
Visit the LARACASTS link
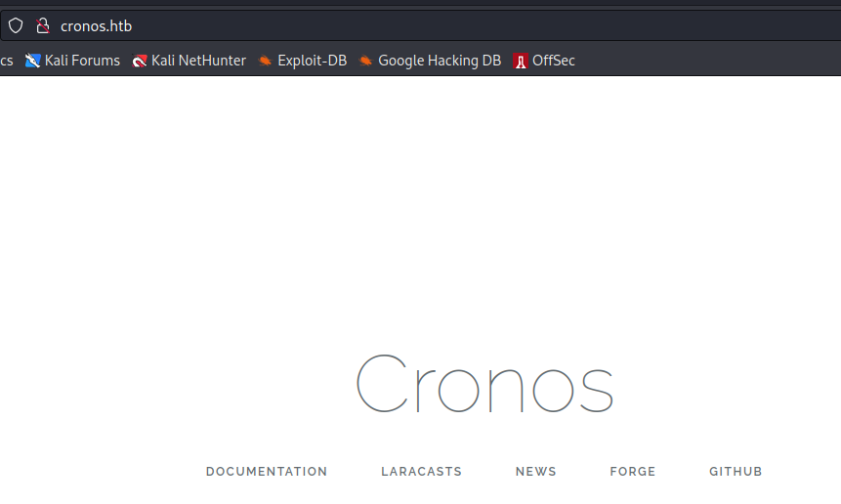click(421, 472)
